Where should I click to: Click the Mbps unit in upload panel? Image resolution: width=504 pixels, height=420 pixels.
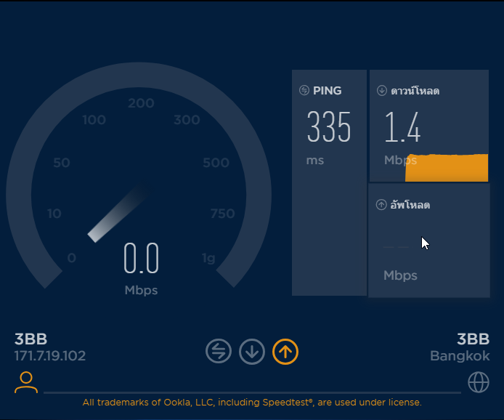(x=400, y=275)
